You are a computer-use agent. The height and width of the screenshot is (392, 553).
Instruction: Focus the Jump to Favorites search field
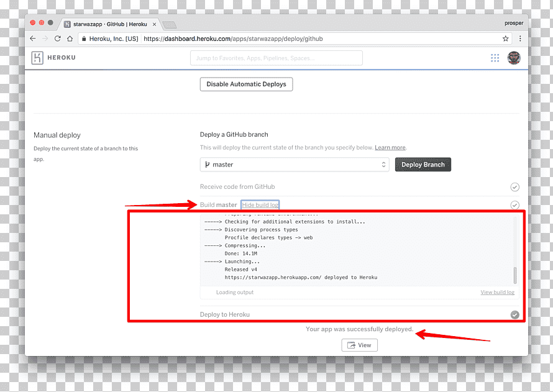[x=276, y=58]
